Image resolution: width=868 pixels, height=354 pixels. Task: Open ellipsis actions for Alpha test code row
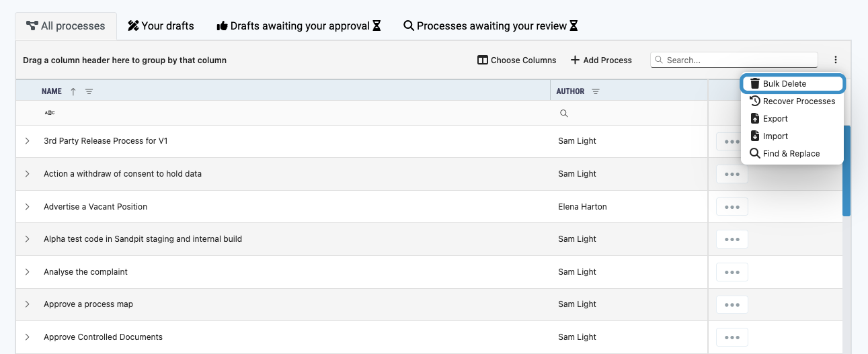732,239
